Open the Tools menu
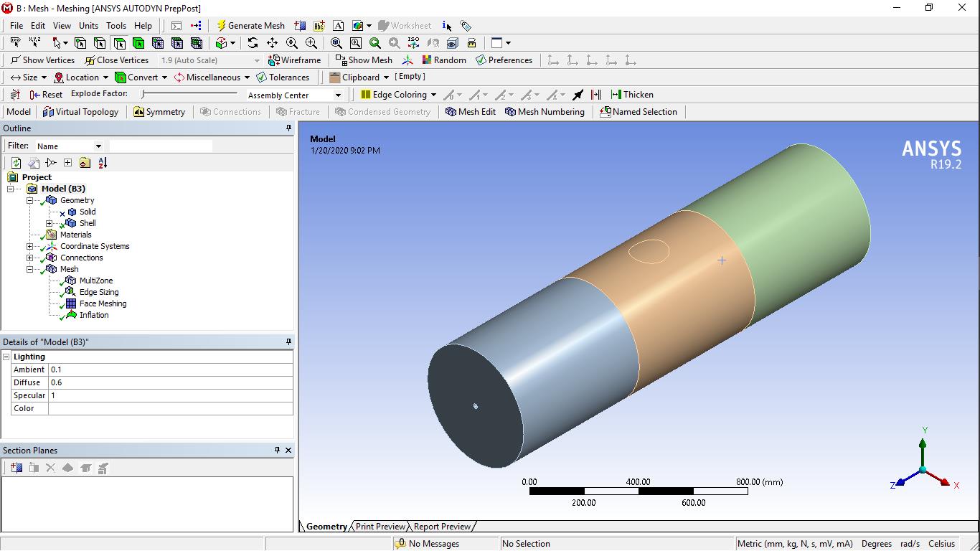Viewport: 980px width, 551px height. (116, 25)
